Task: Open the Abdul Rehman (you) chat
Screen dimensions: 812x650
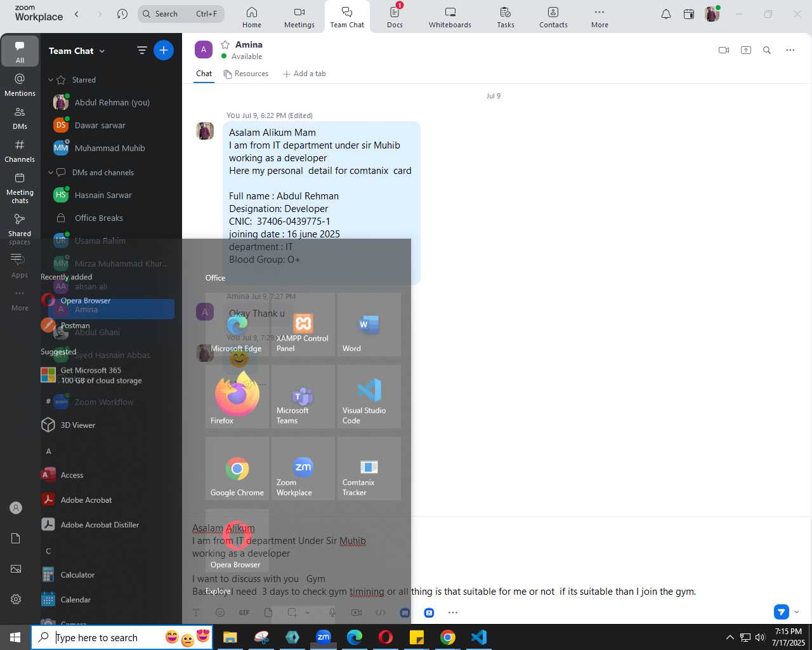Action: click(111, 102)
